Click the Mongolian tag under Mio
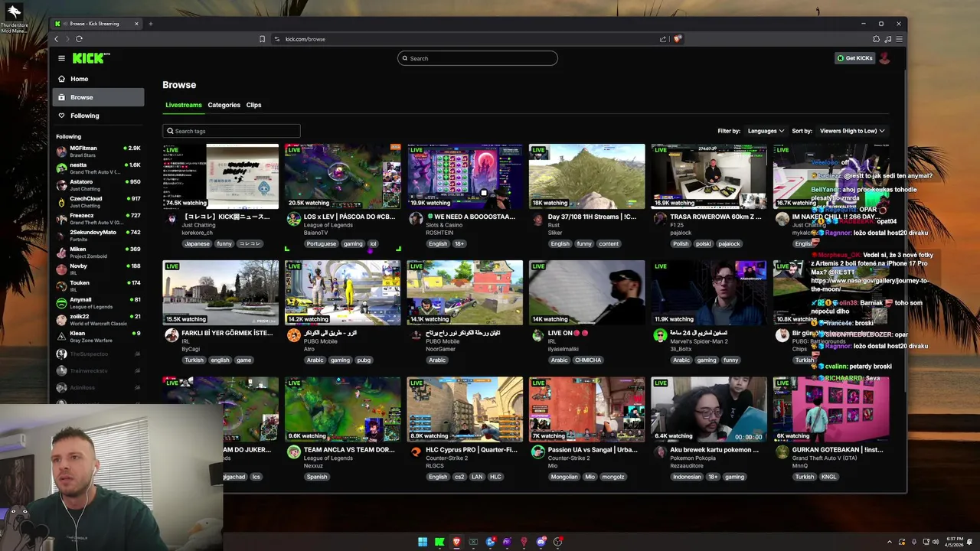Screen dimensions: 980x551 click(x=564, y=477)
